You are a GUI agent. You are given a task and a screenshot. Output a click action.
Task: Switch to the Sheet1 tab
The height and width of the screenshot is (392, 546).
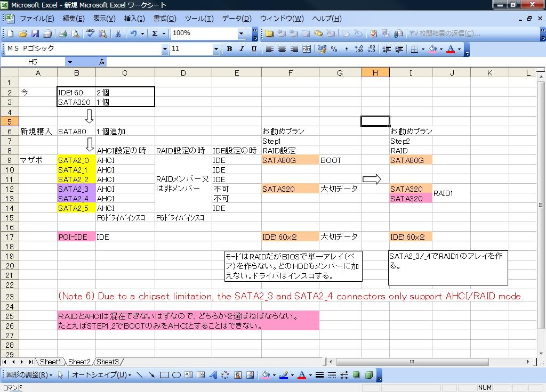(x=50, y=362)
